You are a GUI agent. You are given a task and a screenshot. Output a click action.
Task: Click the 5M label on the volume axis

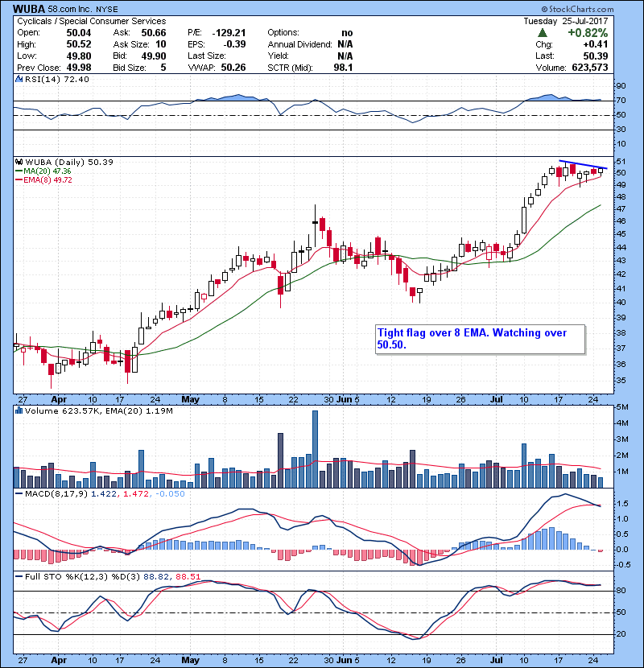(x=622, y=407)
